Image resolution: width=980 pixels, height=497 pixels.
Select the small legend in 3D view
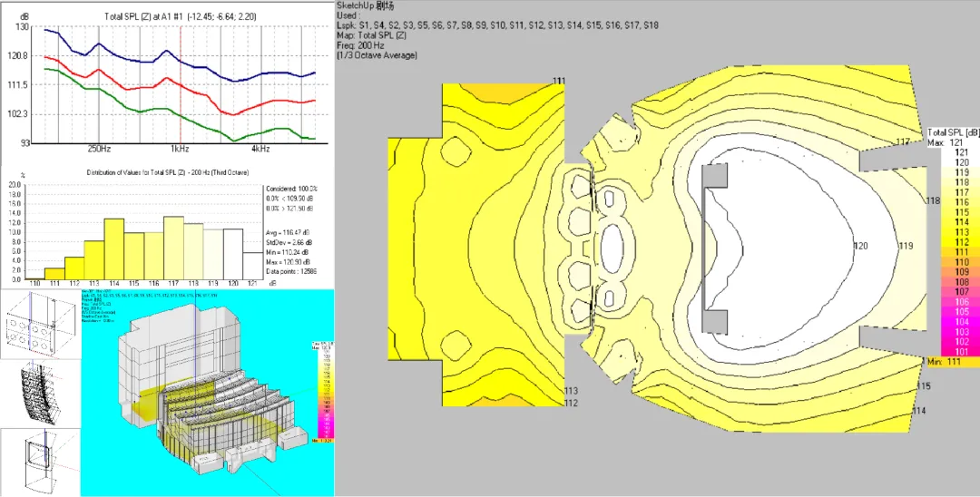tap(322, 393)
